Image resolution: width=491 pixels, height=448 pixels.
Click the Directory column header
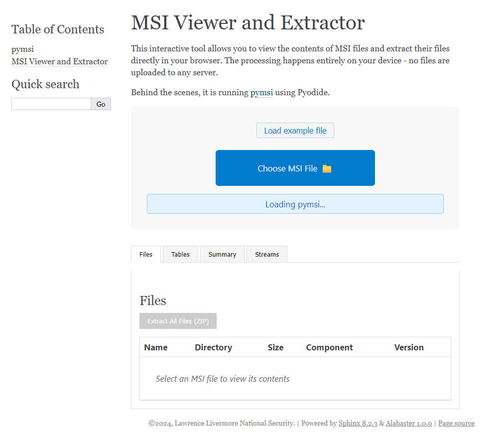213,347
